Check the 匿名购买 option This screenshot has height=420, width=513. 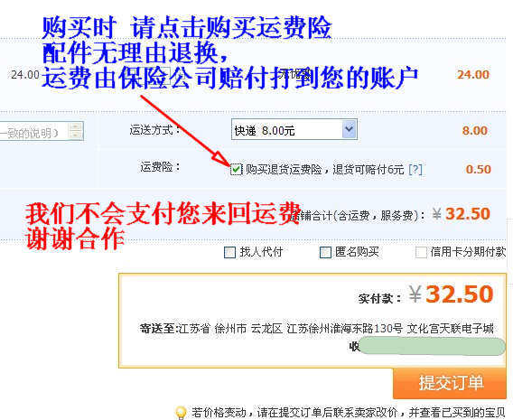click(325, 252)
